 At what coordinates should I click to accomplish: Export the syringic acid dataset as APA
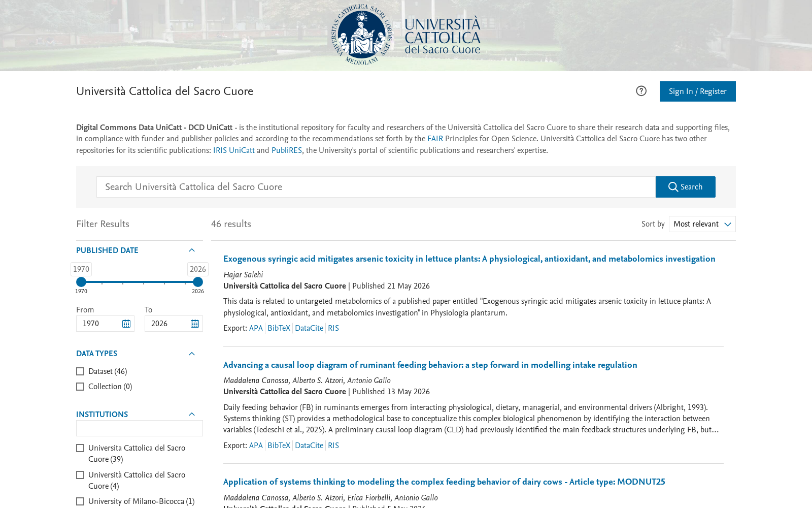click(x=256, y=328)
